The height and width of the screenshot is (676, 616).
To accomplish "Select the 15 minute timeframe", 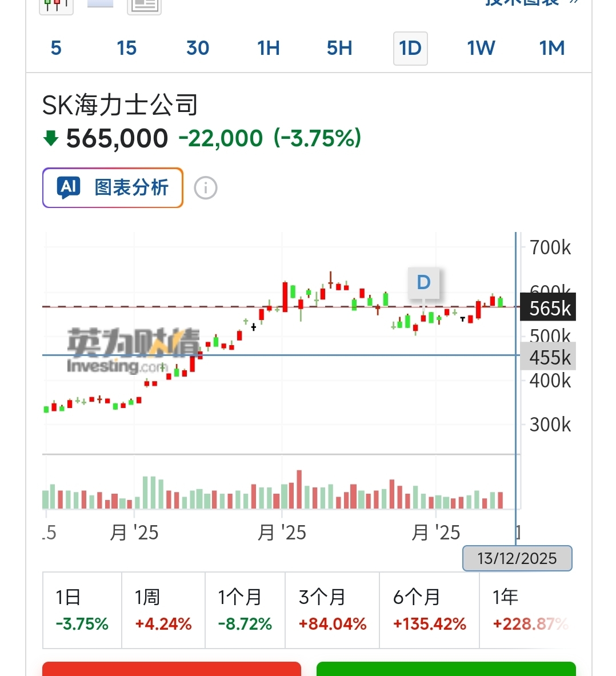I will [x=127, y=49].
